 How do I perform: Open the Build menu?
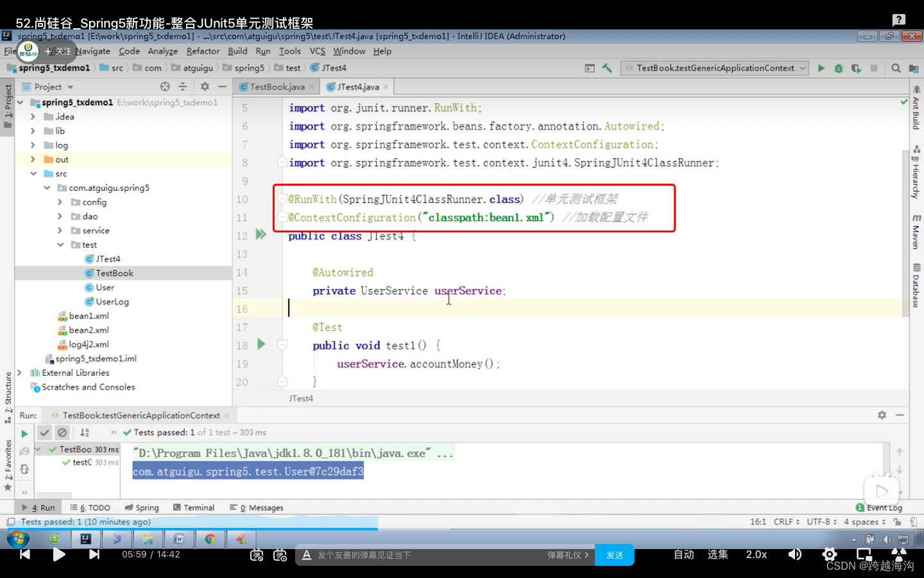(237, 51)
